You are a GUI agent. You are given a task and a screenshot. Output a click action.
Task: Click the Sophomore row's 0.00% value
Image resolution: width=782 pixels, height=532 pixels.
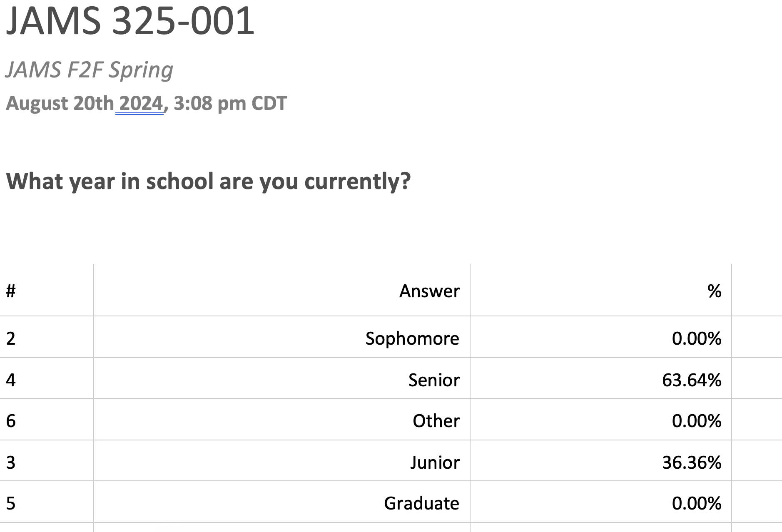[696, 338]
